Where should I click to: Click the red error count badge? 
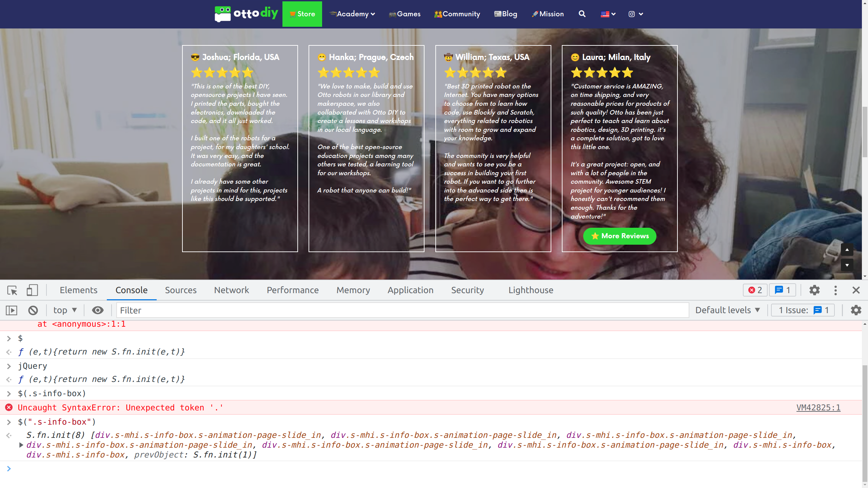[755, 290]
